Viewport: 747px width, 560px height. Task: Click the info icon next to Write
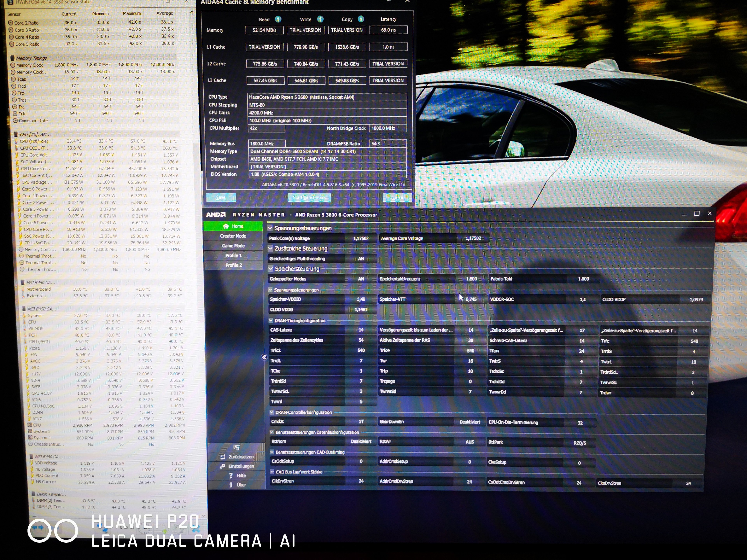coord(320,19)
